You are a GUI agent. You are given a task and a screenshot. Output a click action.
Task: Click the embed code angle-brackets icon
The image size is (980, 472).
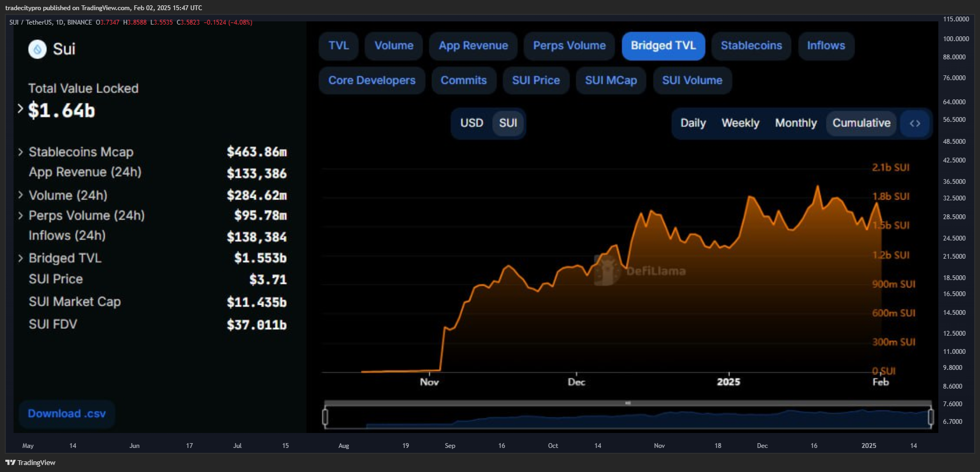tap(915, 123)
